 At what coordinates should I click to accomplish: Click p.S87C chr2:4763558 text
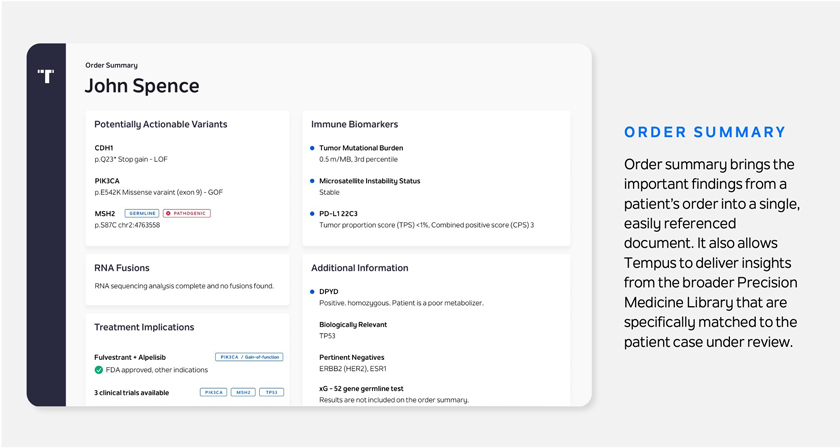click(x=128, y=225)
